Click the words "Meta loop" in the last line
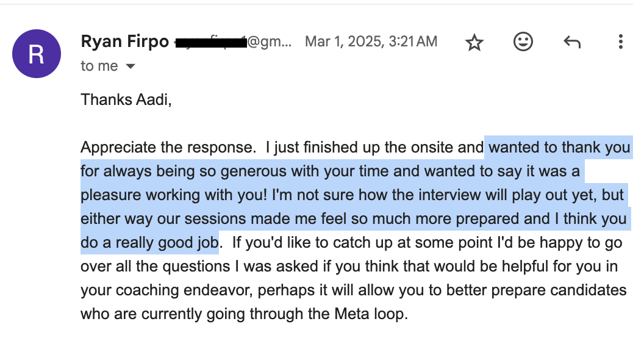The width and height of the screenshot is (644, 338). pyautogui.click(x=374, y=314)
